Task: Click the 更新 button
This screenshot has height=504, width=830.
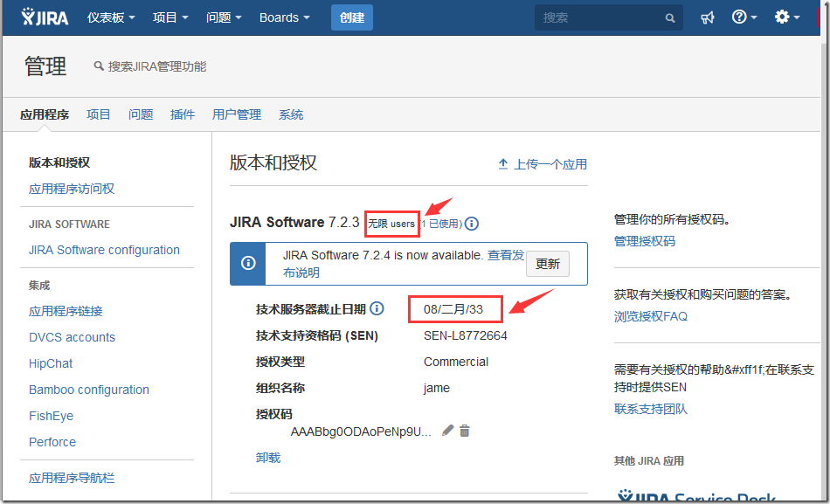Action: [x=547, y=264]
